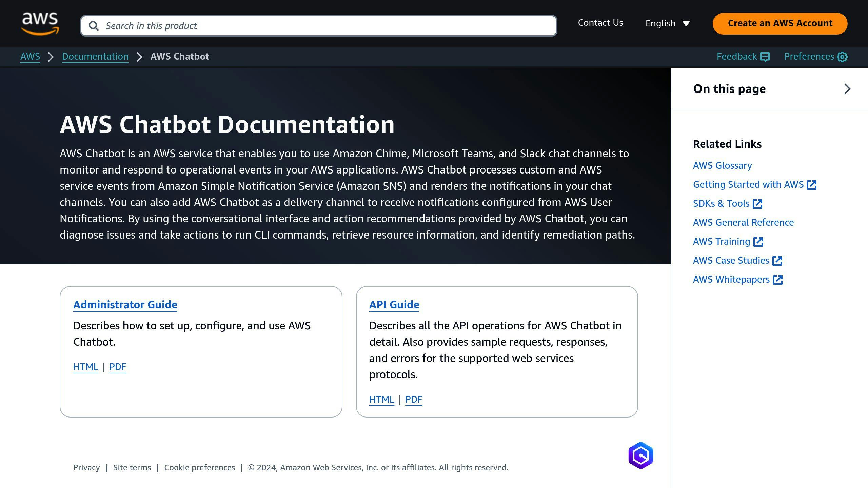The height and width of the screenshot is (488, 868).
Task: Go to Documentation breadcrumb link
Action: 95,57
